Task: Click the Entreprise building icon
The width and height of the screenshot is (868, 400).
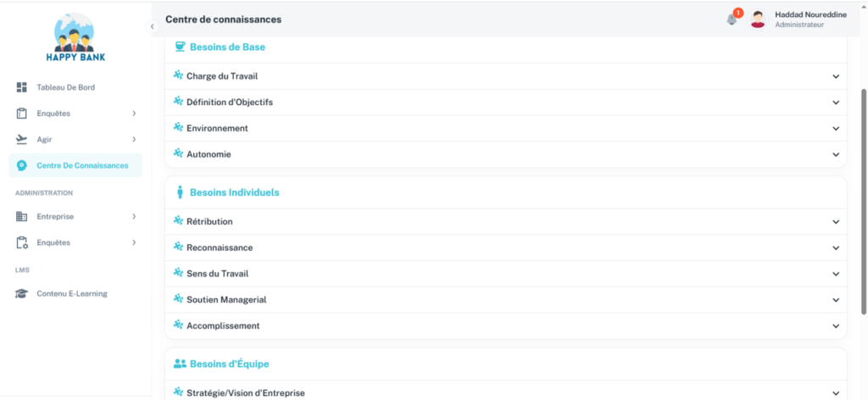Action: coord(22,217)
